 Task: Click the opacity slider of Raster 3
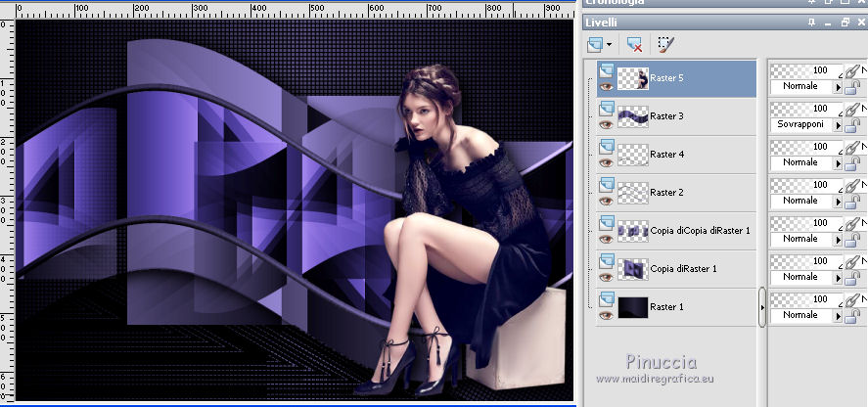[x=806, y=109]
